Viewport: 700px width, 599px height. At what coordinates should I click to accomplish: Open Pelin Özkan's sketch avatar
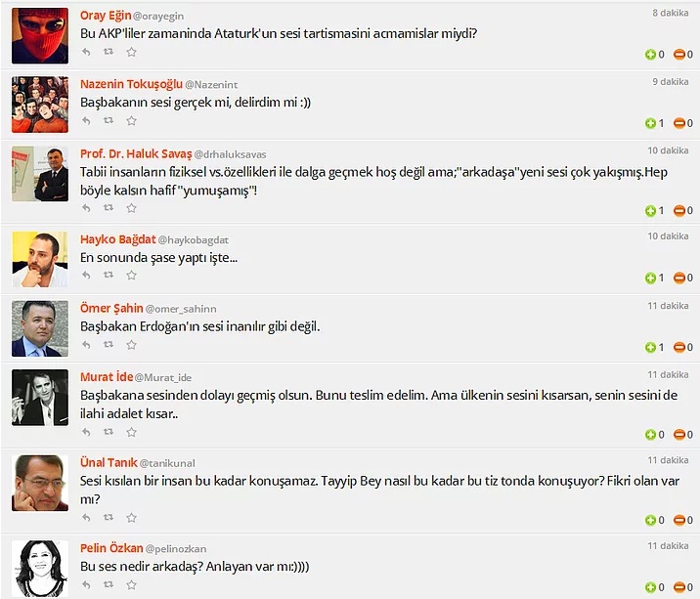pyautogui.click(x=40, y=569)
